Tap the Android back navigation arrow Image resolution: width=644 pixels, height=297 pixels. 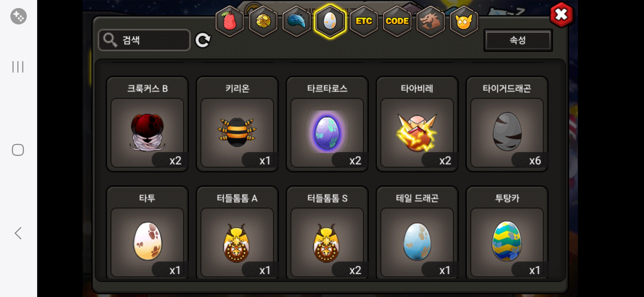coord(18,233)
